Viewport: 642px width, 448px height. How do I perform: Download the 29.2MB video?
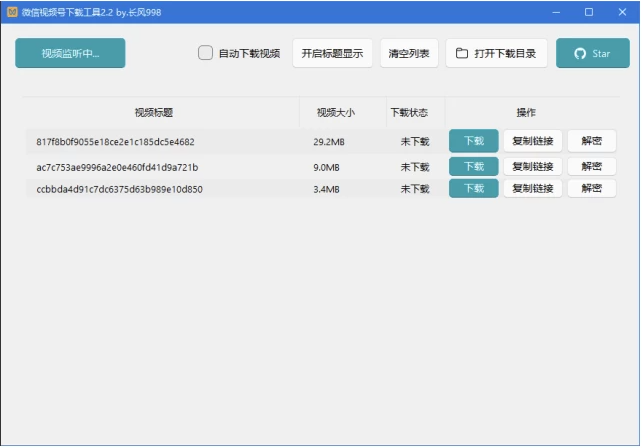click(x=473, y=141)
